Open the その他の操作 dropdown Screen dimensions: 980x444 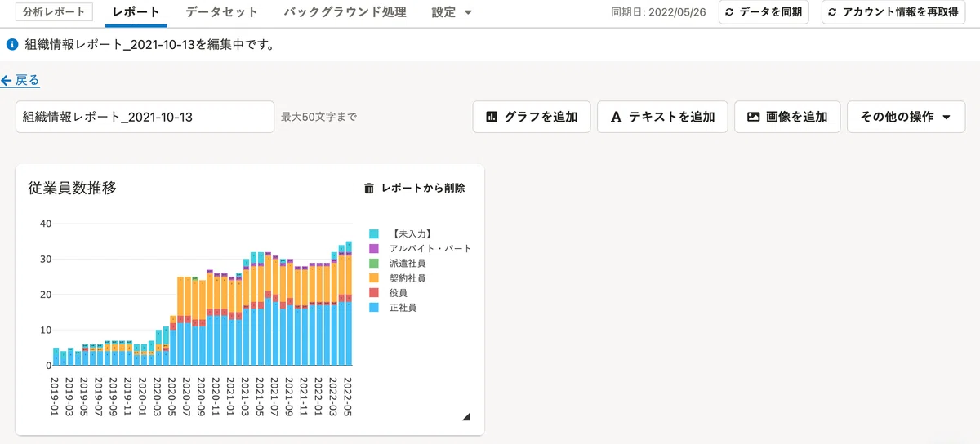coord(906,117)
